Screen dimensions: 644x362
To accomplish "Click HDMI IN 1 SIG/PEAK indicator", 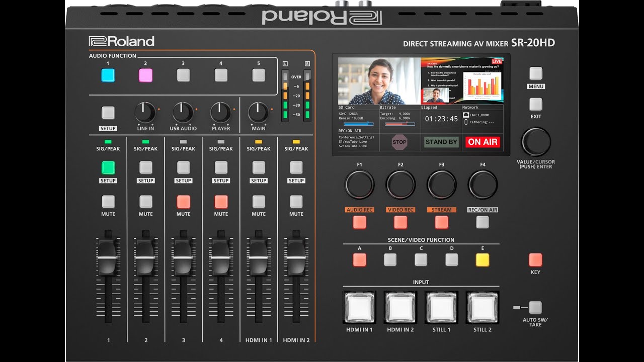I will coord(259,142).
